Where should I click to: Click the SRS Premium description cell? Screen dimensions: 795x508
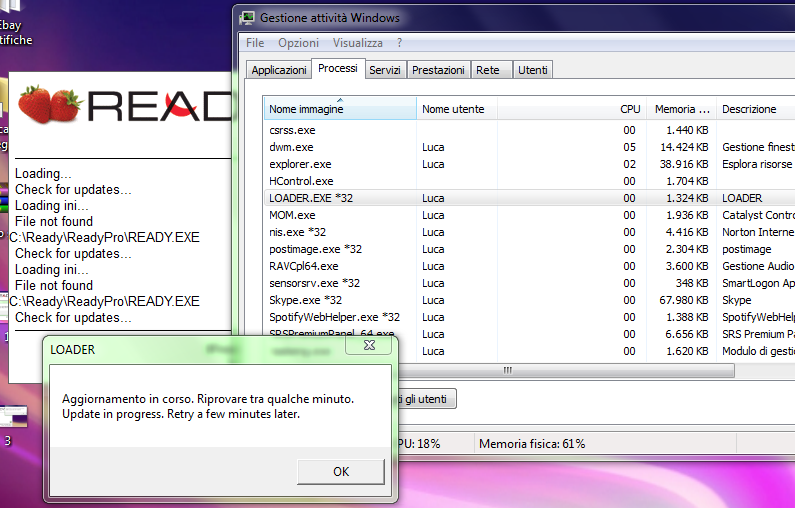[757, 334]
